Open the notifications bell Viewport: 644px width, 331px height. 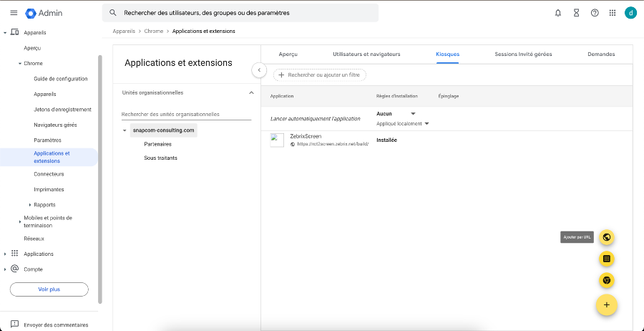[558, 13]
